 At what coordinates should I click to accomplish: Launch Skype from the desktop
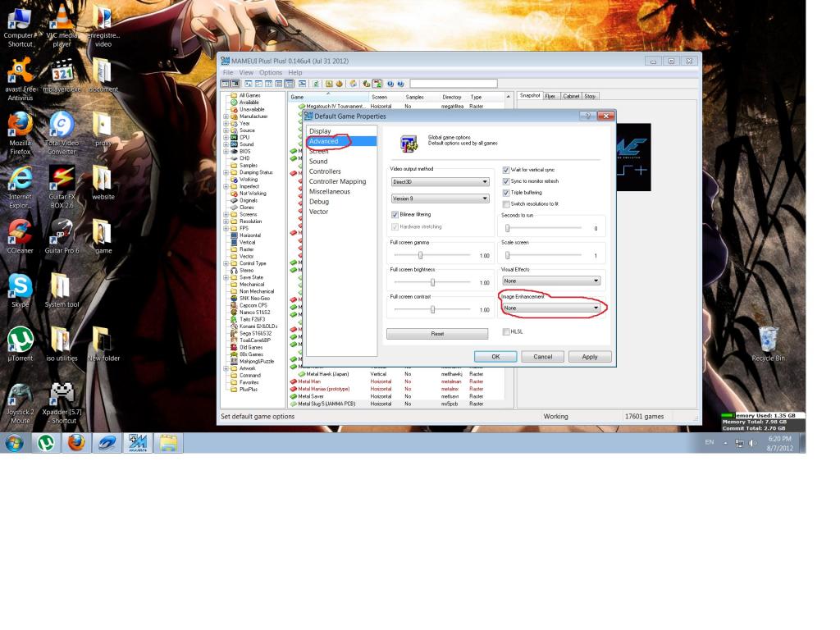21,290
